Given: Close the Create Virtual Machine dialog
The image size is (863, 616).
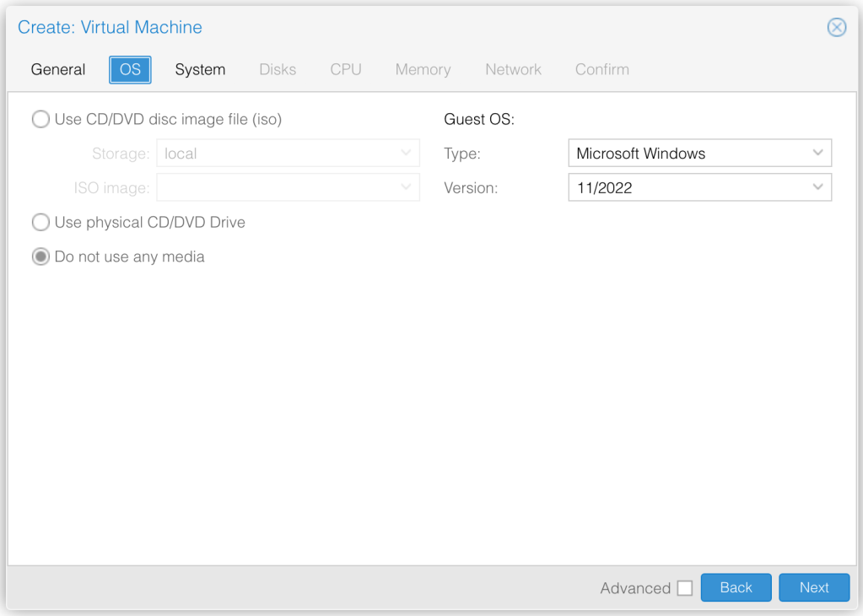Looking at the screenshot, I should point(836,28).
